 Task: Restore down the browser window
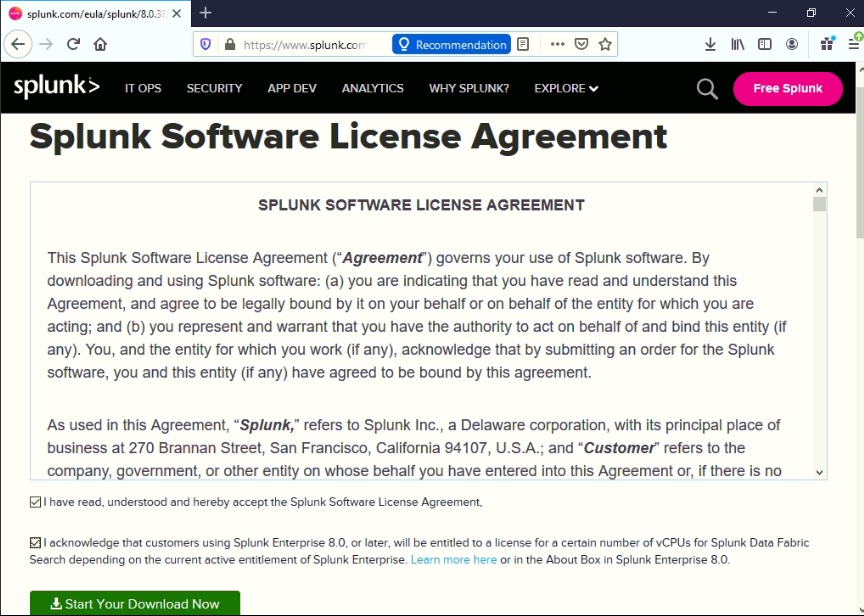click(811, 13)
